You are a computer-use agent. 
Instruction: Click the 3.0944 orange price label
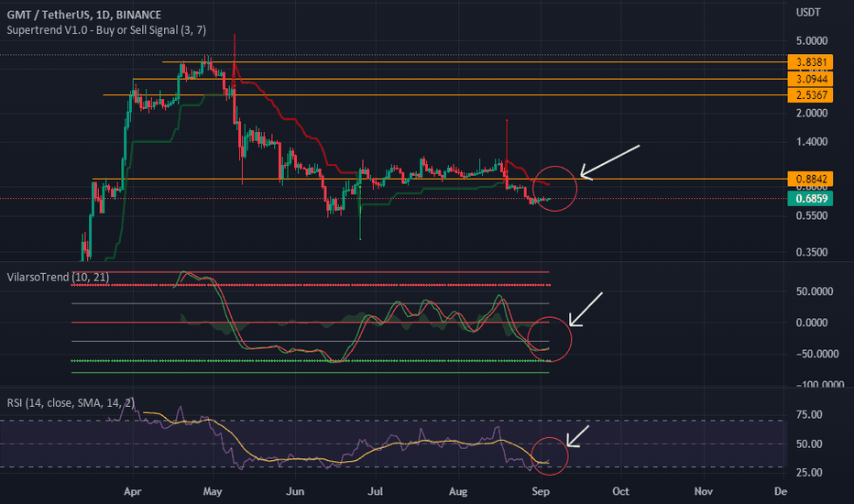[810, 79]
